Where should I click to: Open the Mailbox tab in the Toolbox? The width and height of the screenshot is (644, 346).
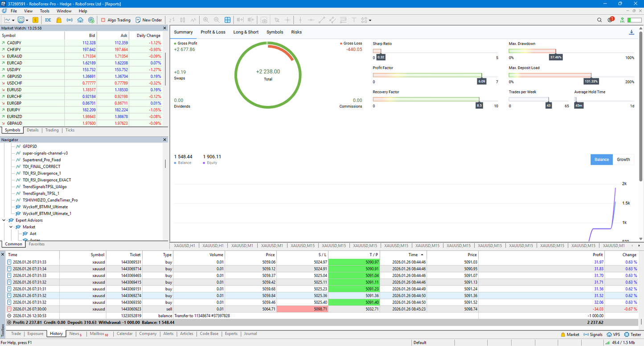coord(96,334)
